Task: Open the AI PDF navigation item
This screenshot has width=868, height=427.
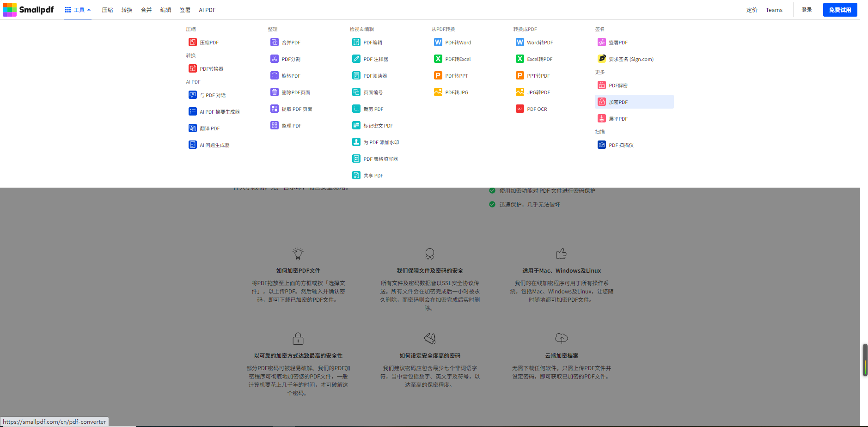Action: point(207,10)
